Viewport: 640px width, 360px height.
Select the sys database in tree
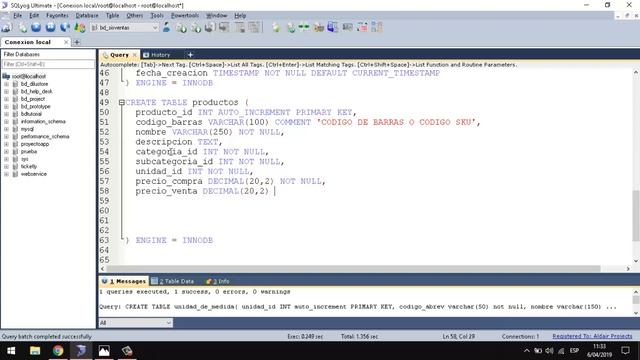pos(24,159)
